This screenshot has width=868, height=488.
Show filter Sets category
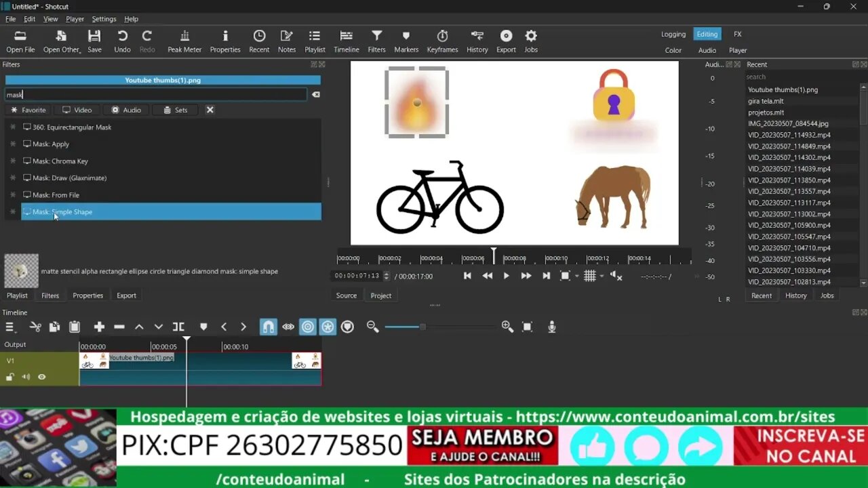point(175,110)
